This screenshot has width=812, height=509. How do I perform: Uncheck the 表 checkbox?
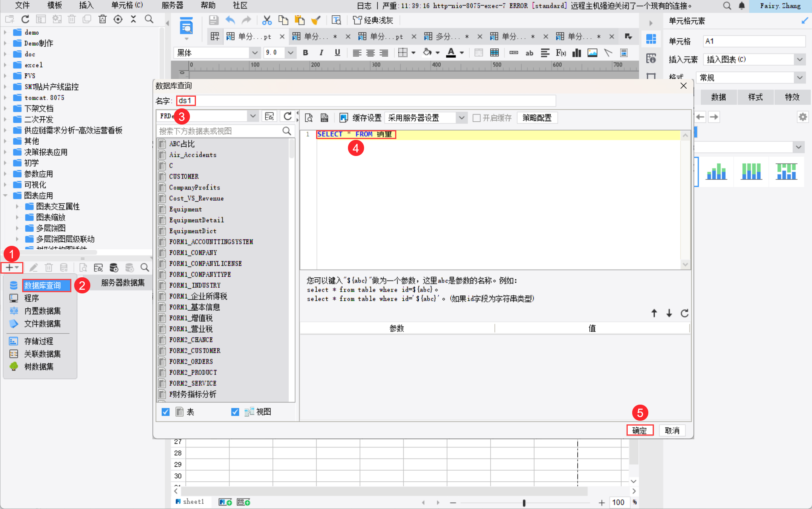(166, 412)
